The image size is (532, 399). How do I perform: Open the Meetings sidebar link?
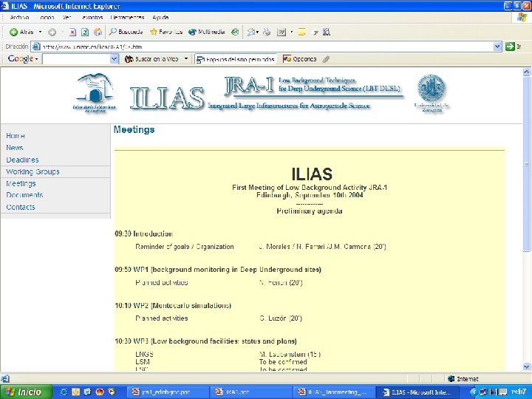point(21,183)
